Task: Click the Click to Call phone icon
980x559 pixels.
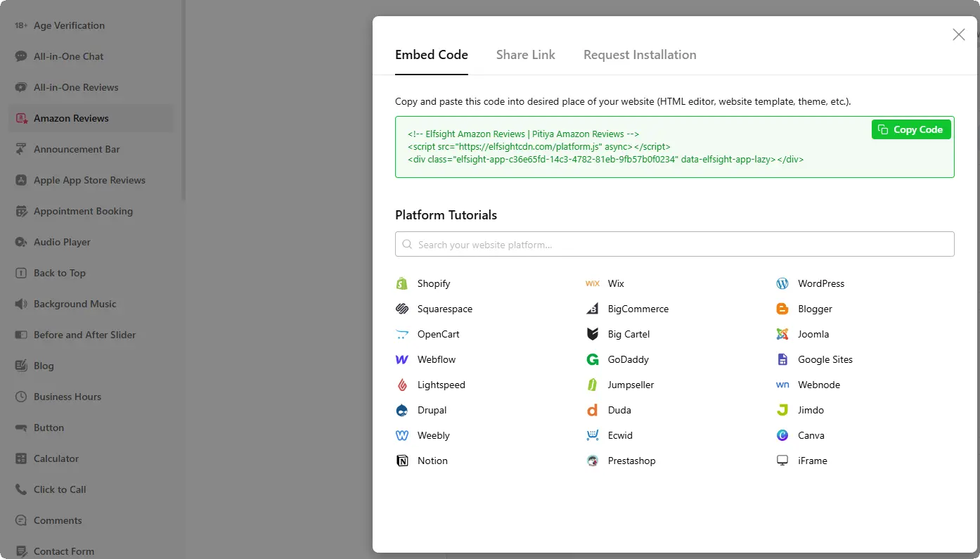Action: coord(21,489)
